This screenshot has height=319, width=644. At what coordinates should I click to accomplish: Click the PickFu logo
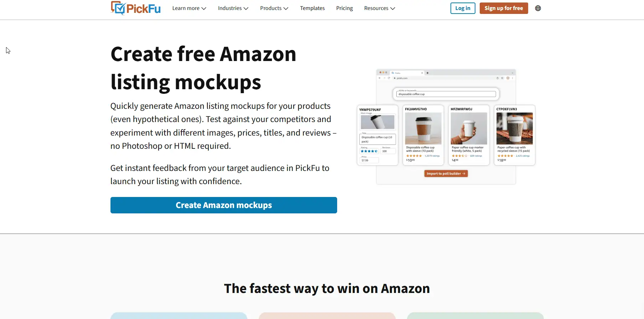coord(135,8)
